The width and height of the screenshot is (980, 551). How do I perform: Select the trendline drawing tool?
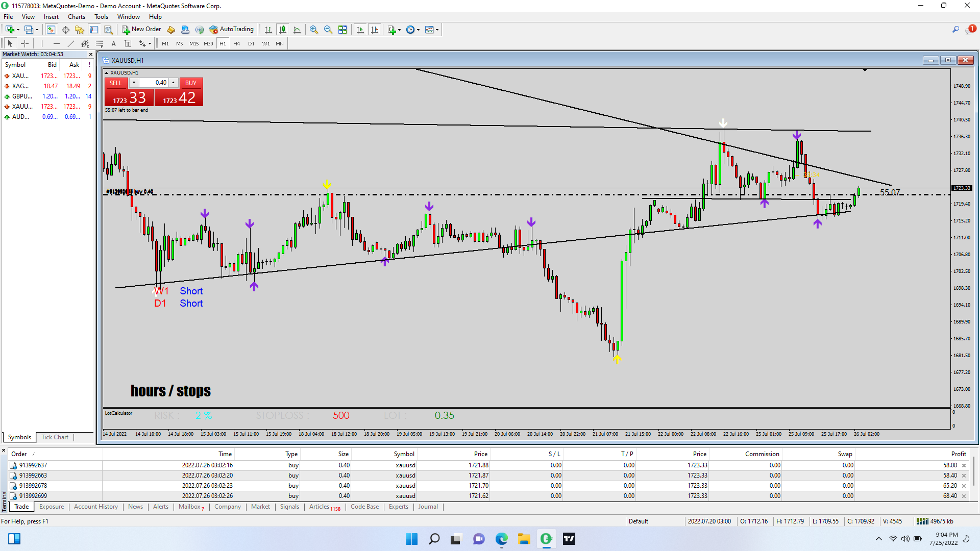(71, 43)
